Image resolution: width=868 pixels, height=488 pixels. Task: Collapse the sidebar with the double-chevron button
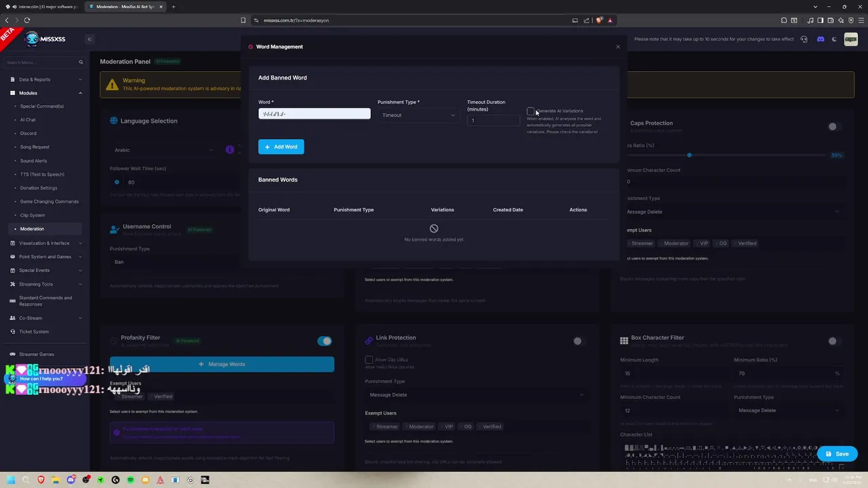(90, 39)
